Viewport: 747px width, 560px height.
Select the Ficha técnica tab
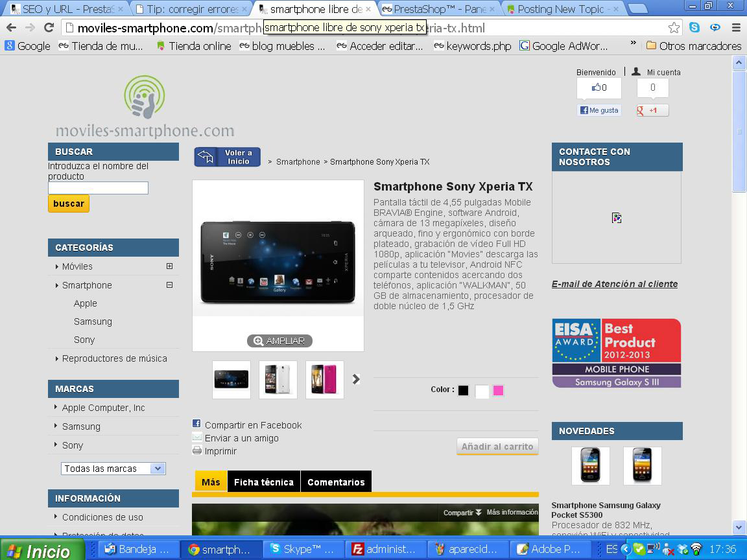[264, 482]
